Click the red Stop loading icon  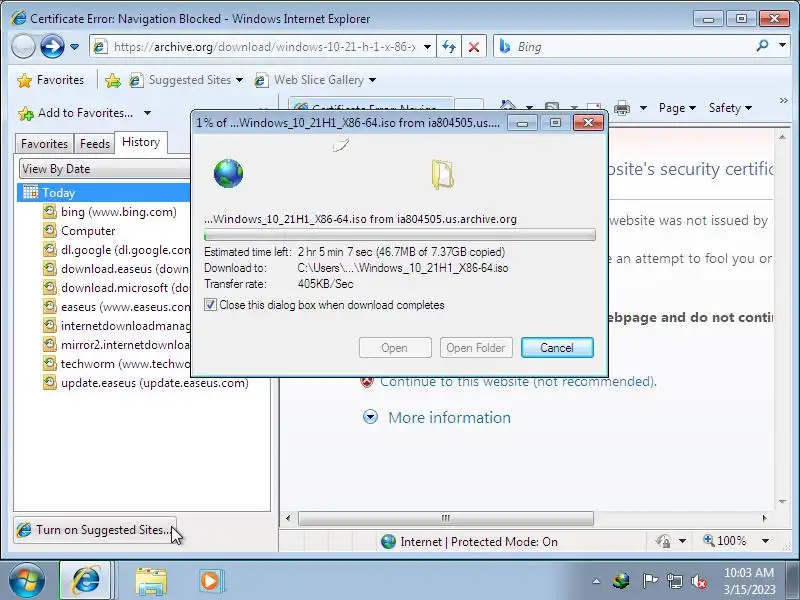click(473, 47)
